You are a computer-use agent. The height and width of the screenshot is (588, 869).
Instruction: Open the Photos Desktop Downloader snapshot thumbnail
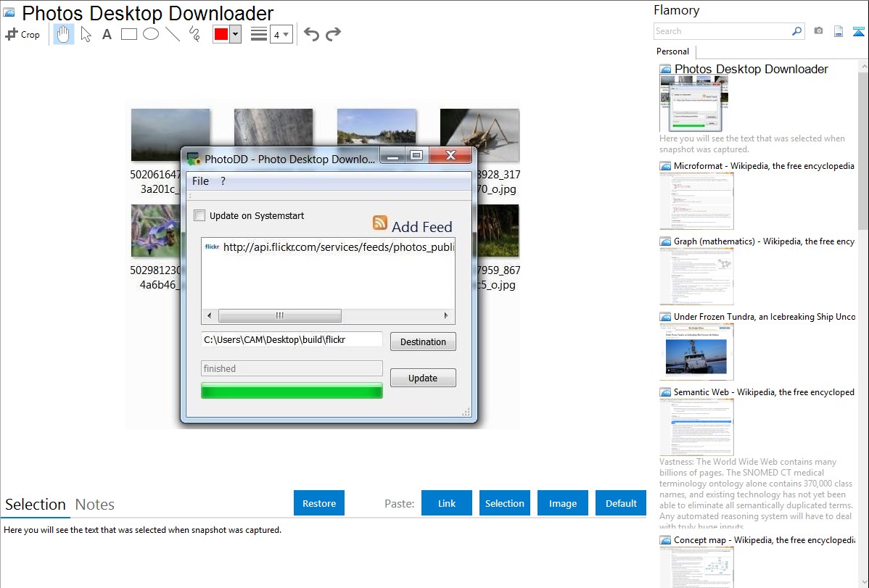tap(693, 104)
